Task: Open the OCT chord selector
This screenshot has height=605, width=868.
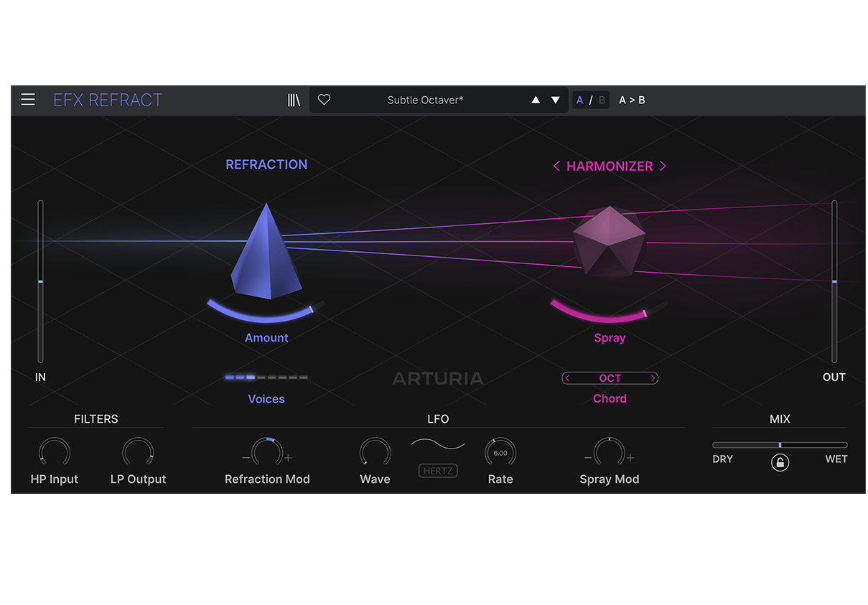Action: point(610,378)
